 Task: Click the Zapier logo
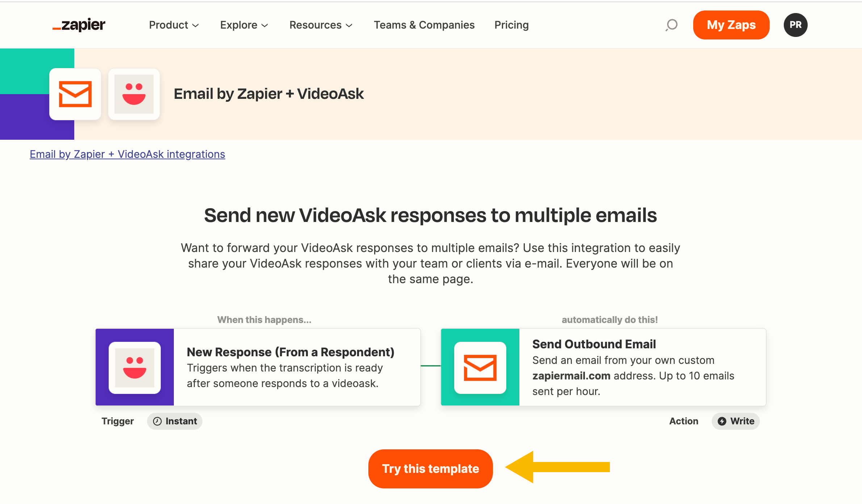79,25
